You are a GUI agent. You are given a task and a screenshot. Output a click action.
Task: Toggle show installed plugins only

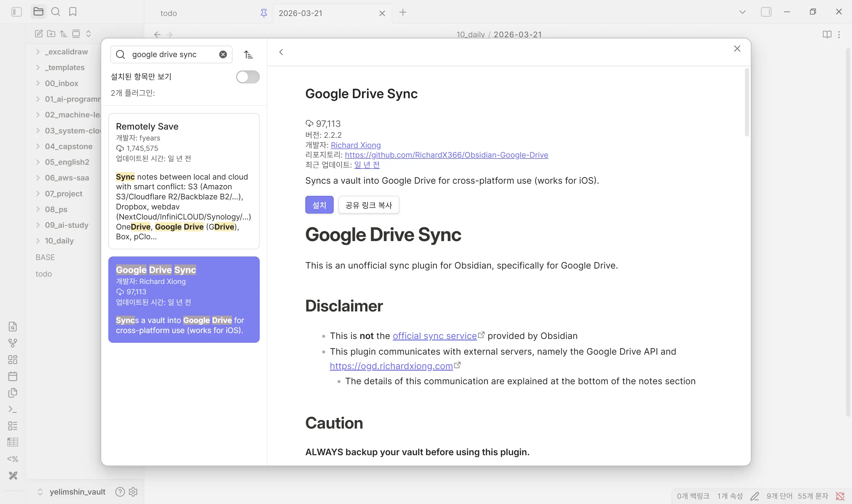coord(248,77)
